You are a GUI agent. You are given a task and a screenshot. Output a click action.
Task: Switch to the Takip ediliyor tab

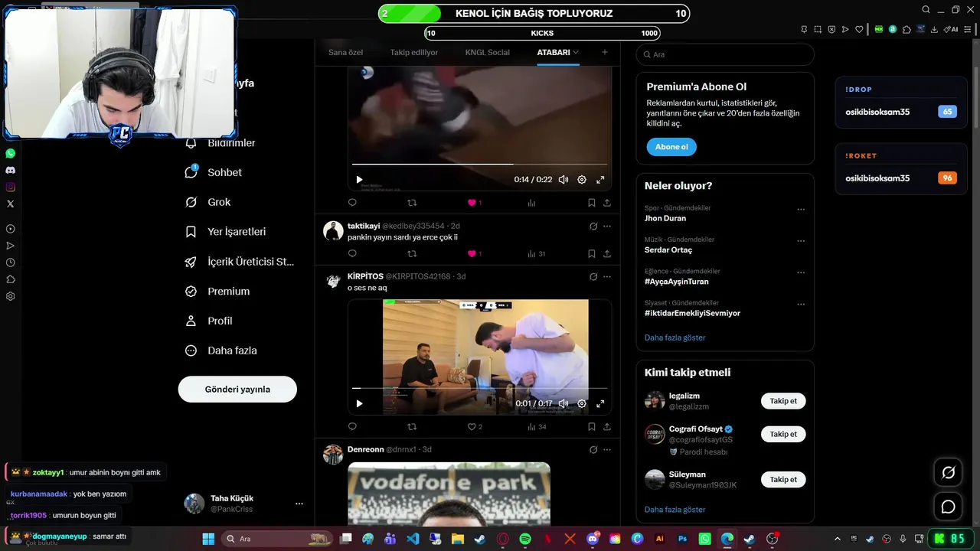point(414,52)
